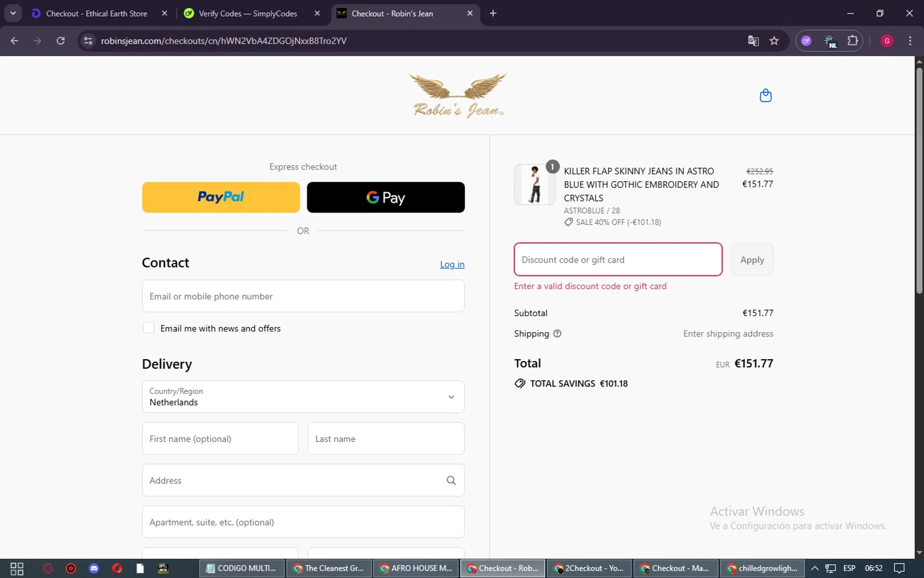Click the shipping help question mark icon
924x578 pixels.
[x=557, y=333]
